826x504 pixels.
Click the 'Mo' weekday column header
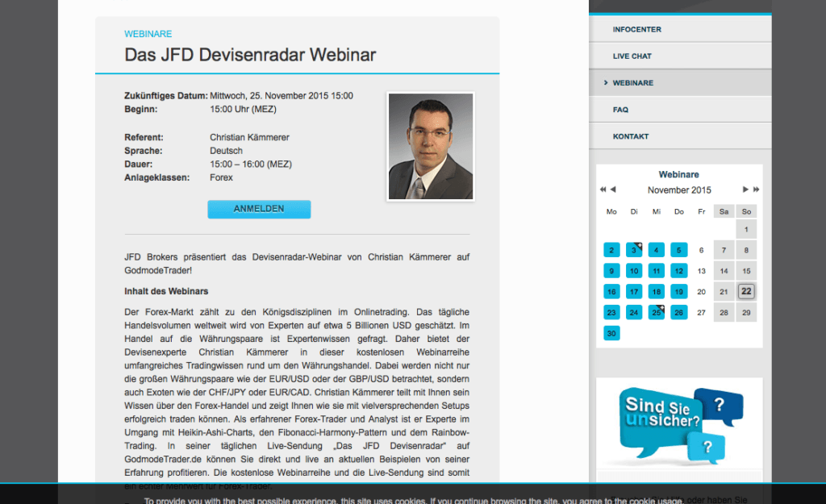point(611,212)
